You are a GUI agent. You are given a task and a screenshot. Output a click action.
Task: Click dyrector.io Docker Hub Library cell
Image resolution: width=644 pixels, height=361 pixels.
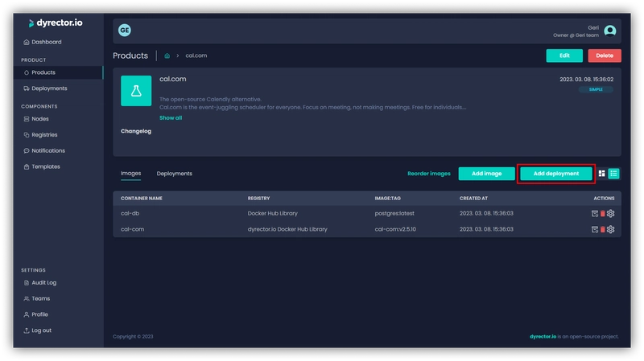287,229
